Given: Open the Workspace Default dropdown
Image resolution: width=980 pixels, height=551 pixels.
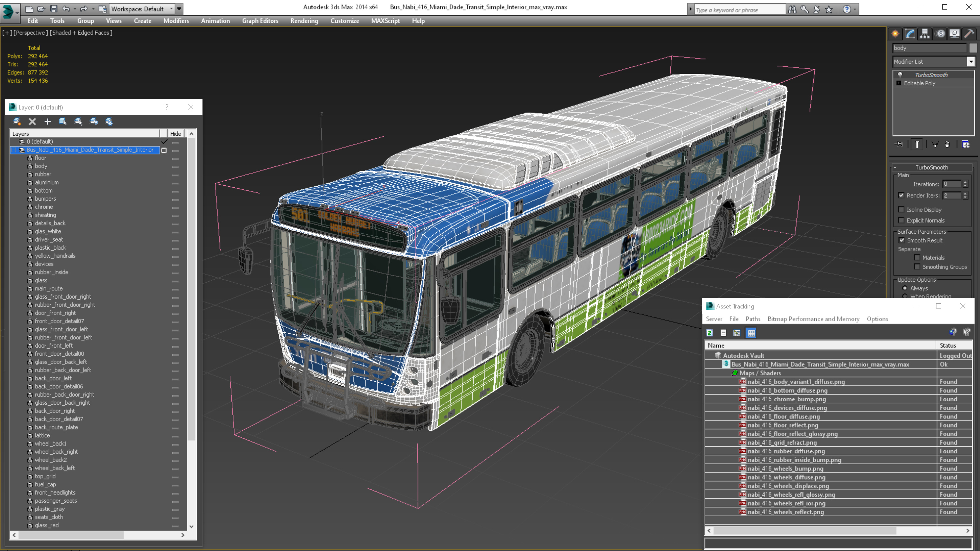Looking at the screenshot, I should click(142, 9).
